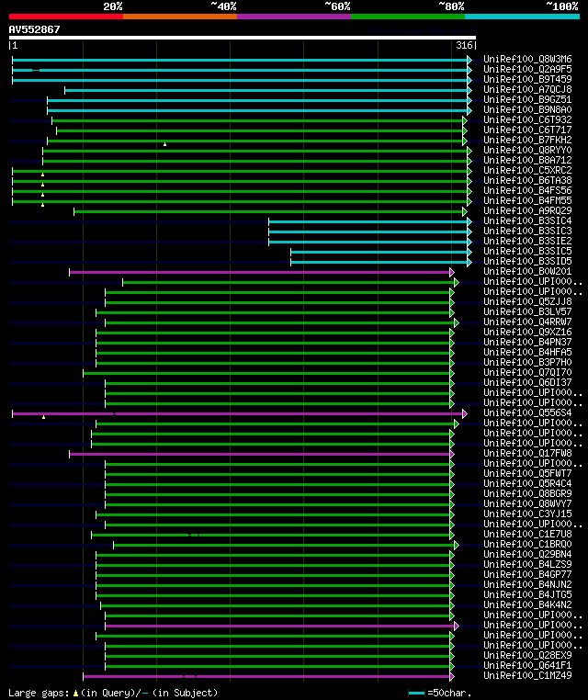Select hit label UniRef100_Q556S4
588x700 pixels.
527,412
